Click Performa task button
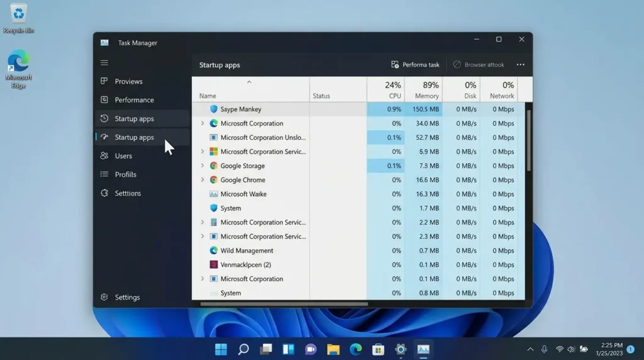644x360 pixels. [x=415, y=65]
